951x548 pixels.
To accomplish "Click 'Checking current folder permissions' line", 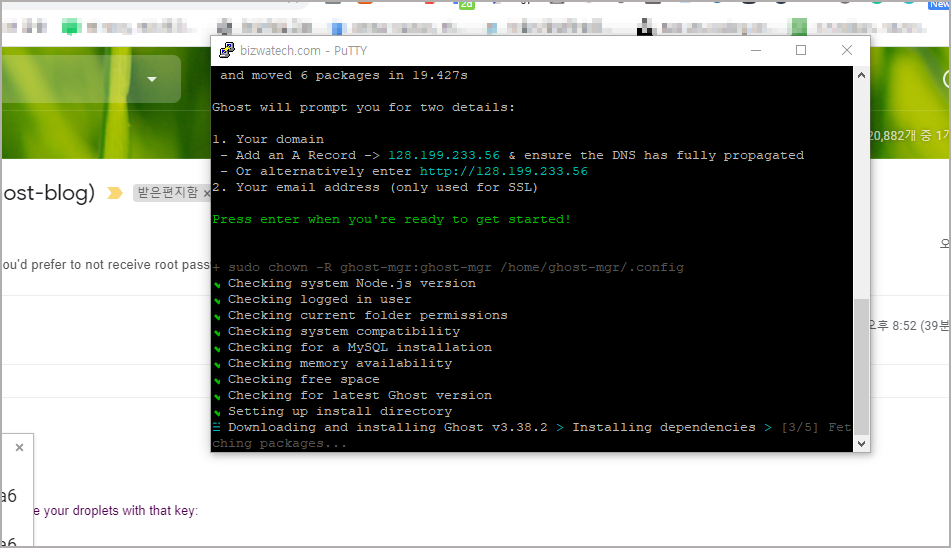I will tap(368, 315).
